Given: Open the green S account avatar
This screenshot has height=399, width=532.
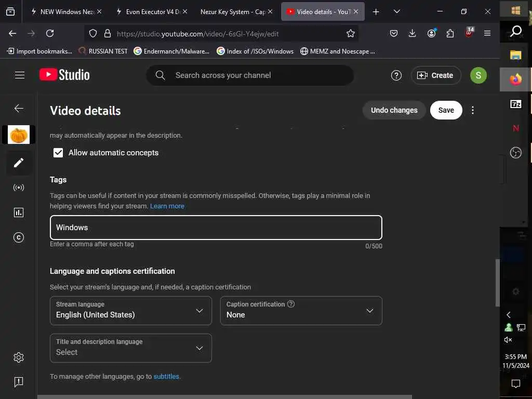Looking at the screenshot, I should click(x=478, y=75).
